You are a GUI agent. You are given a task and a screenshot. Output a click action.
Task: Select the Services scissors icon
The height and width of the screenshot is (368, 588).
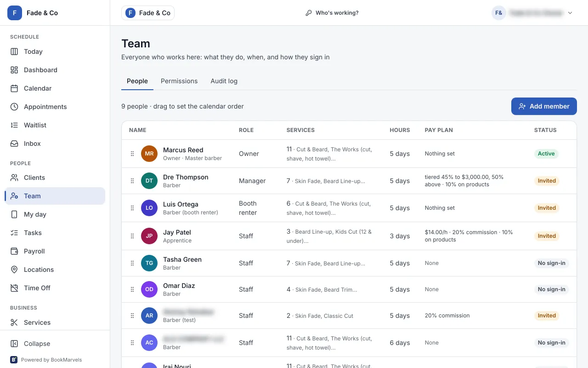click(x=14, y=322)
